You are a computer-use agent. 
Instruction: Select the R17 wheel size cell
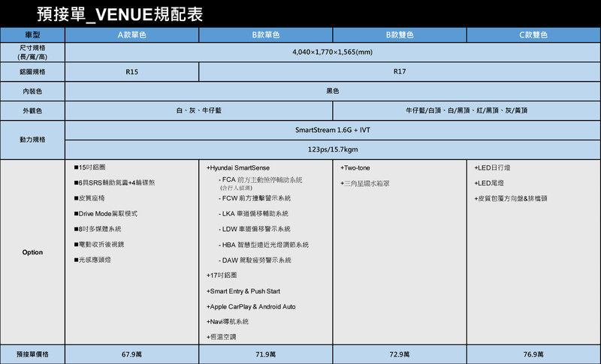[x=400, y=72]
